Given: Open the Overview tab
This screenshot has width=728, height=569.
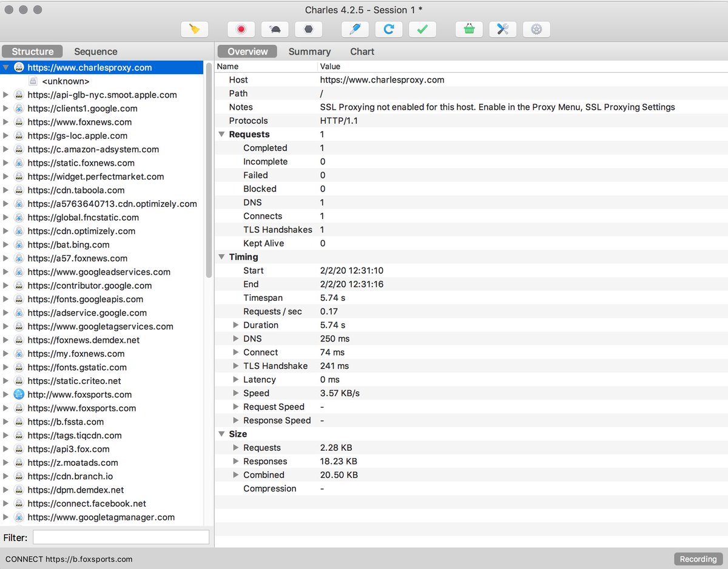Looking at the screenshot, I should [248, 52].
